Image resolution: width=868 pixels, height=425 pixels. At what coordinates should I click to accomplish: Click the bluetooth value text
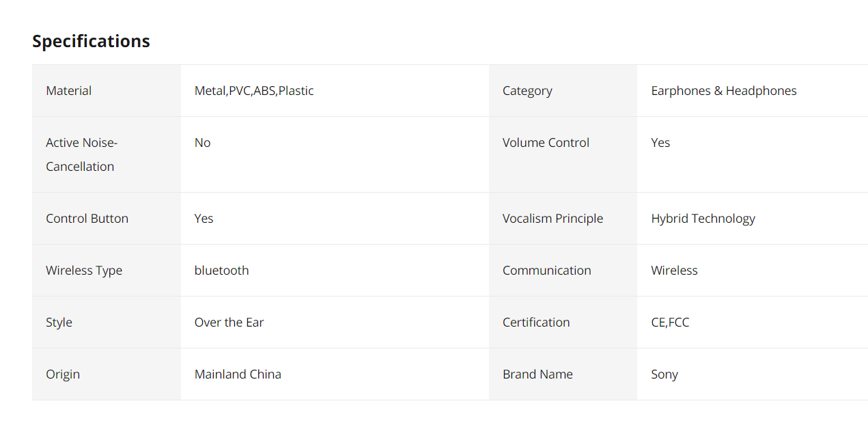(221, 271)
